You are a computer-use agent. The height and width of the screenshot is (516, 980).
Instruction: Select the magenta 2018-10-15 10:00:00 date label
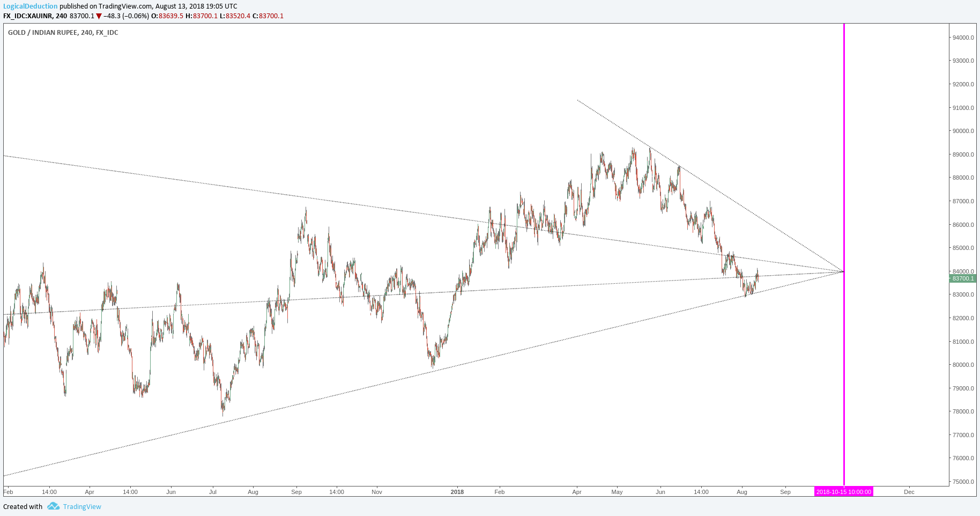[844, 492]
